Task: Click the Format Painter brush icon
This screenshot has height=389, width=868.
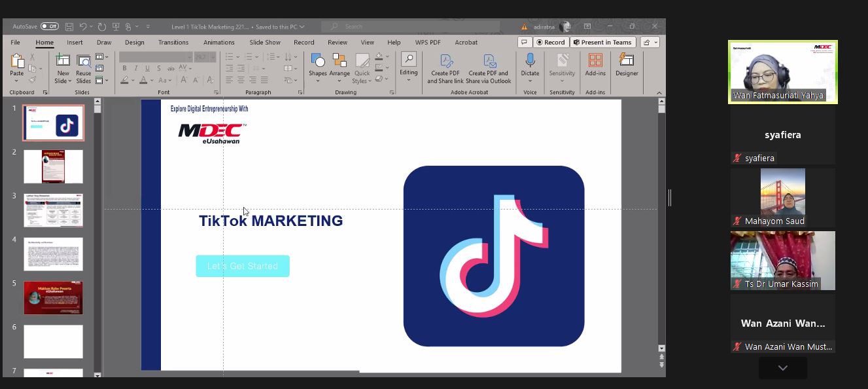Action: (32, 80)
